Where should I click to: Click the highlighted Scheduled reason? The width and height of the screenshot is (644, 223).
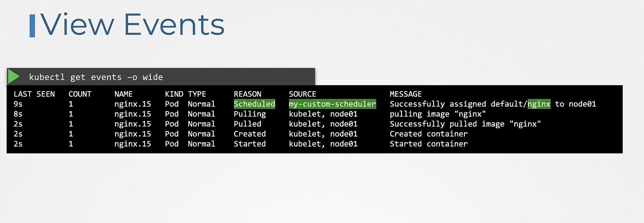pos(254,104)
